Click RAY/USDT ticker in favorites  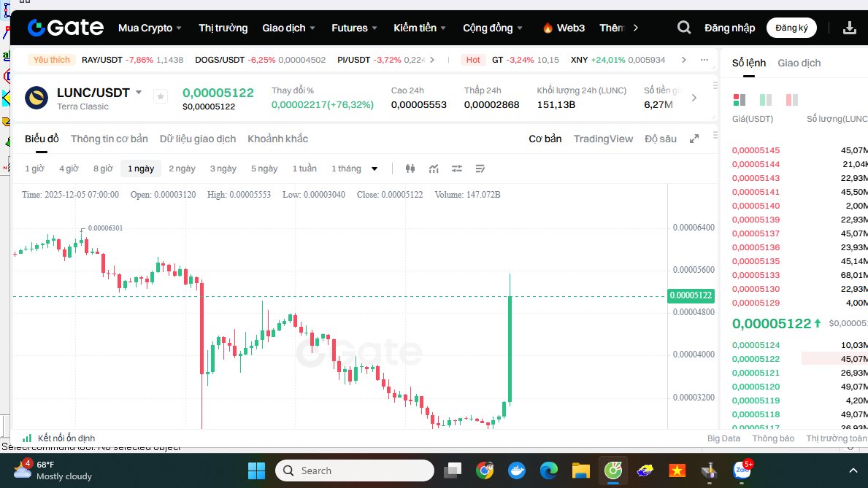click(x=132, y=60)
